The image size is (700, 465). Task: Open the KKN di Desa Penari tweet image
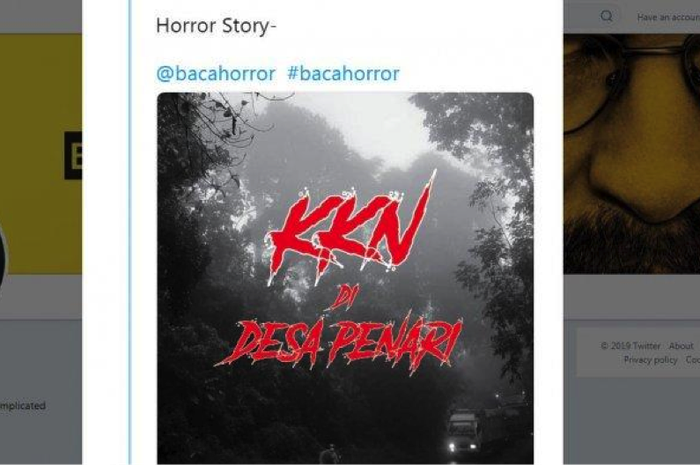pos(345,278)
